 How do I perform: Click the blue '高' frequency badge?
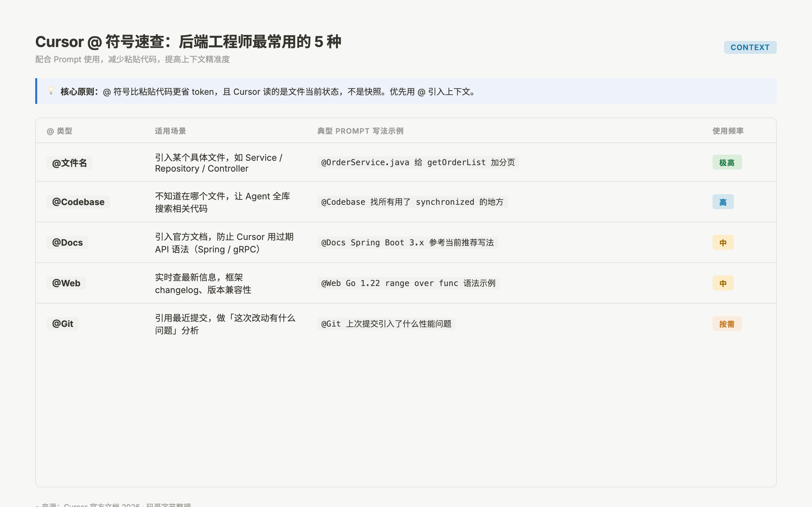tap(723, 202)
